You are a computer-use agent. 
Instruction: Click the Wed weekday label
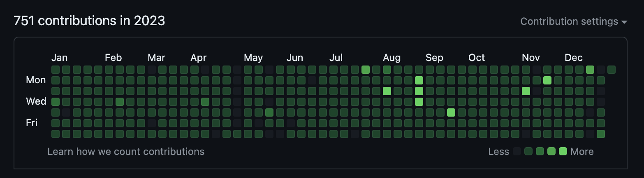coord(36,101)
